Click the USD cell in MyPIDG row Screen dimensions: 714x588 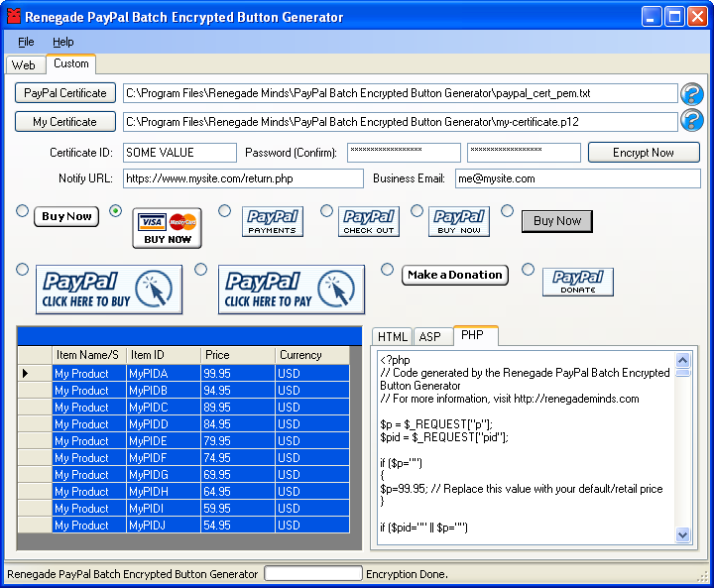pos(312,475)
